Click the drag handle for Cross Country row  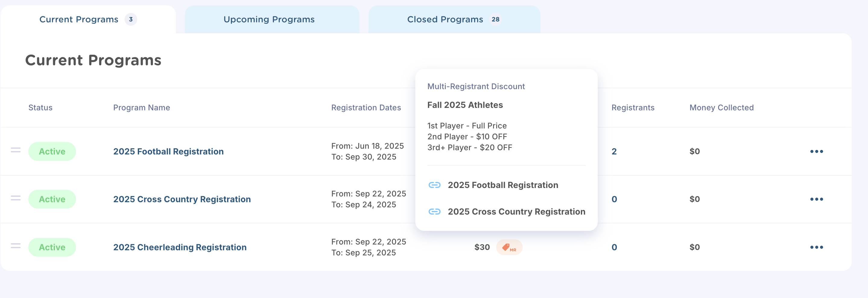[15, 198]
